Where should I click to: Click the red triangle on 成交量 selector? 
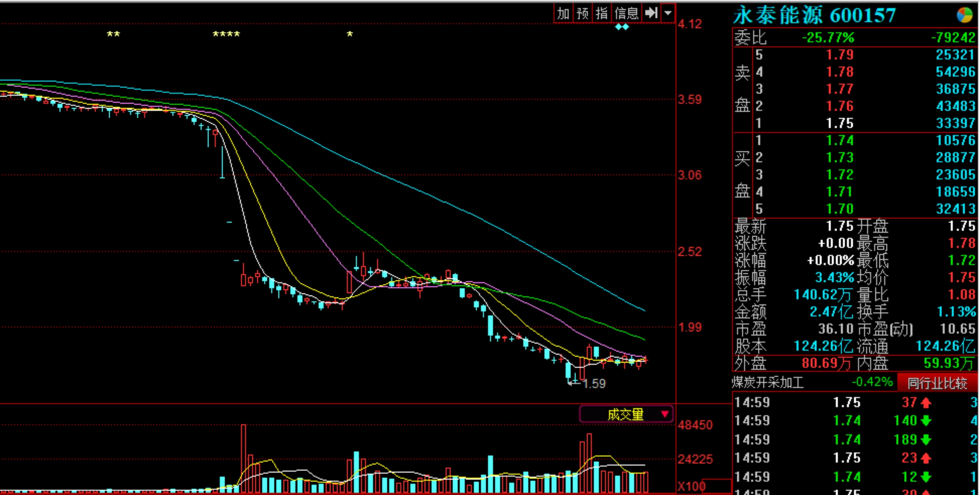pyautogui.click(x=665, y=414)
